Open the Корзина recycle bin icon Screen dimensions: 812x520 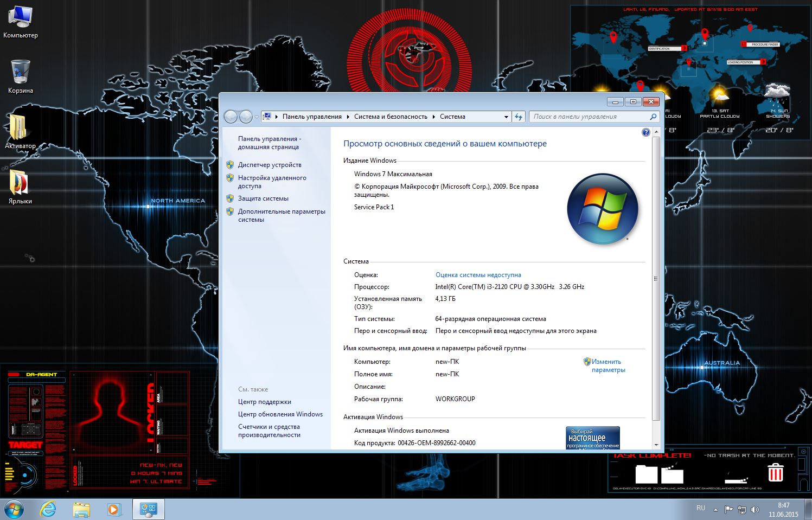21,76
